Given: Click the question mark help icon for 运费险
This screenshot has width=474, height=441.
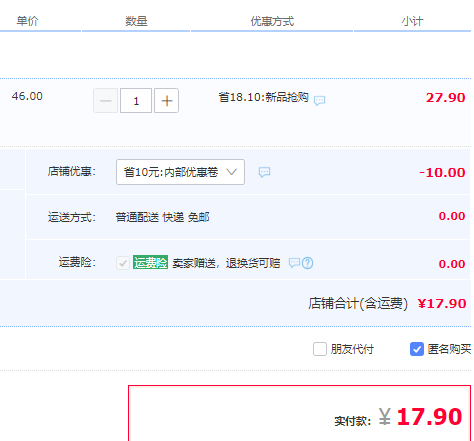Looking at the screenshot, I should [308, 263].
